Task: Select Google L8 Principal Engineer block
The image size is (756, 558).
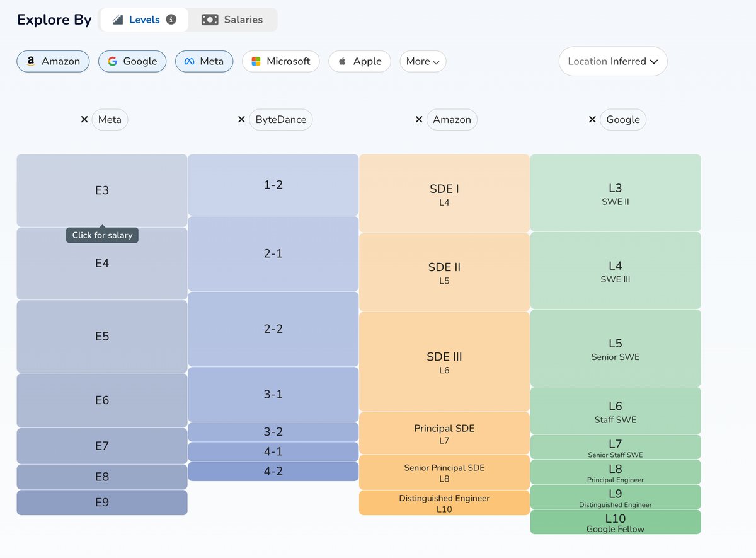Action: click(x=616, y=472)
